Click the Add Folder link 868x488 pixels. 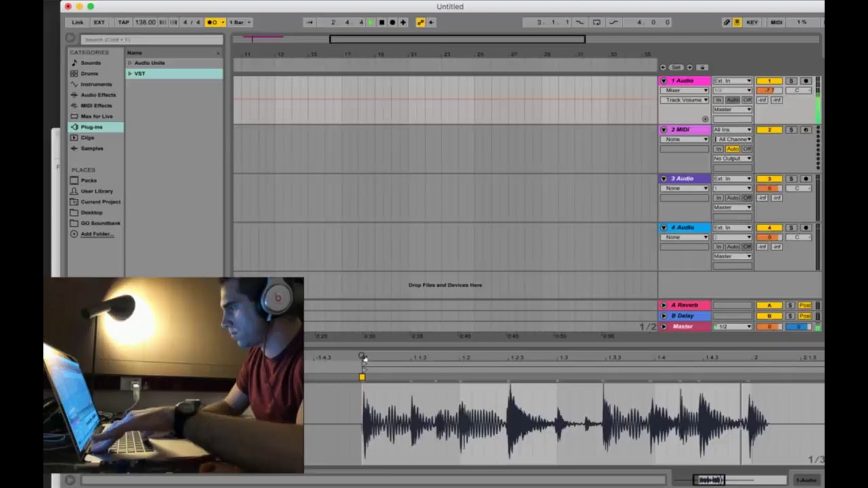pos(97,234)
